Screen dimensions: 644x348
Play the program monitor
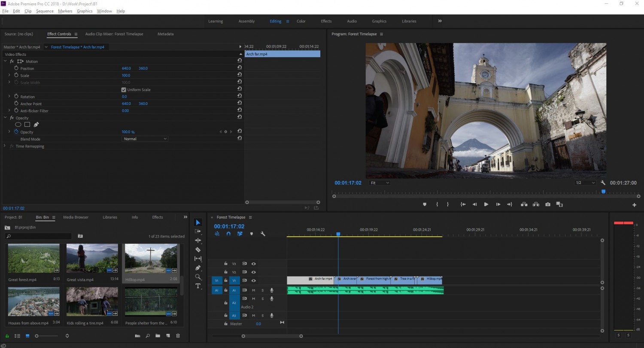[x=486, y=205]
